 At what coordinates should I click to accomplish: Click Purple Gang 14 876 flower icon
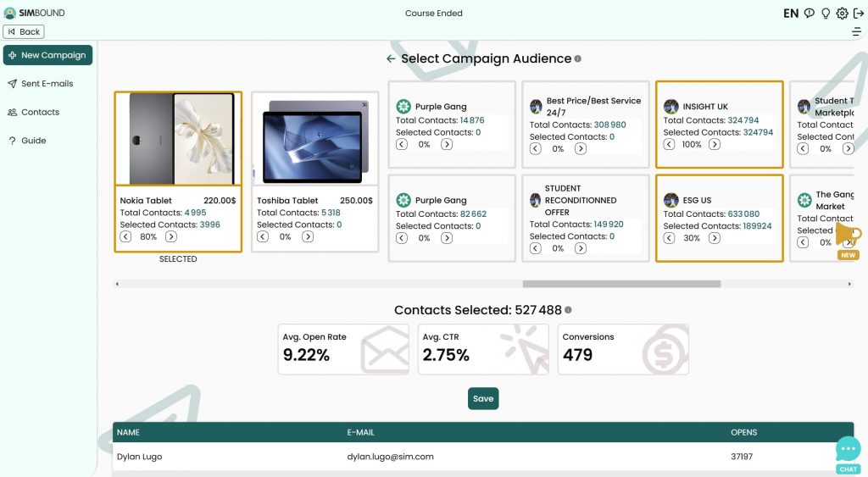pyautogui.click(x=403, y=106)
